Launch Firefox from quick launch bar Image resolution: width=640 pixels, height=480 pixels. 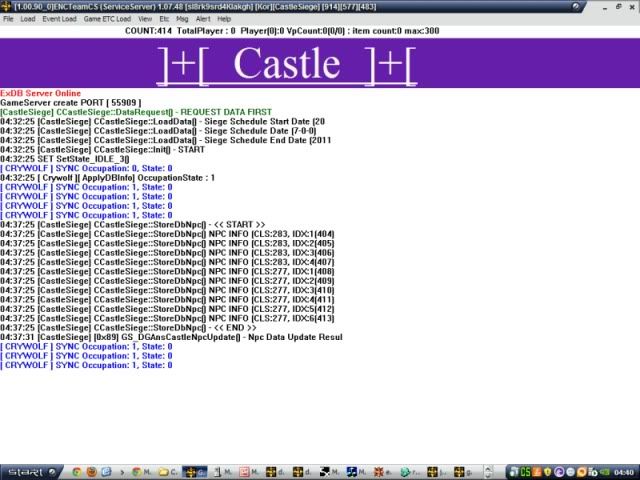pyautogui.click(x=92, y=471)
